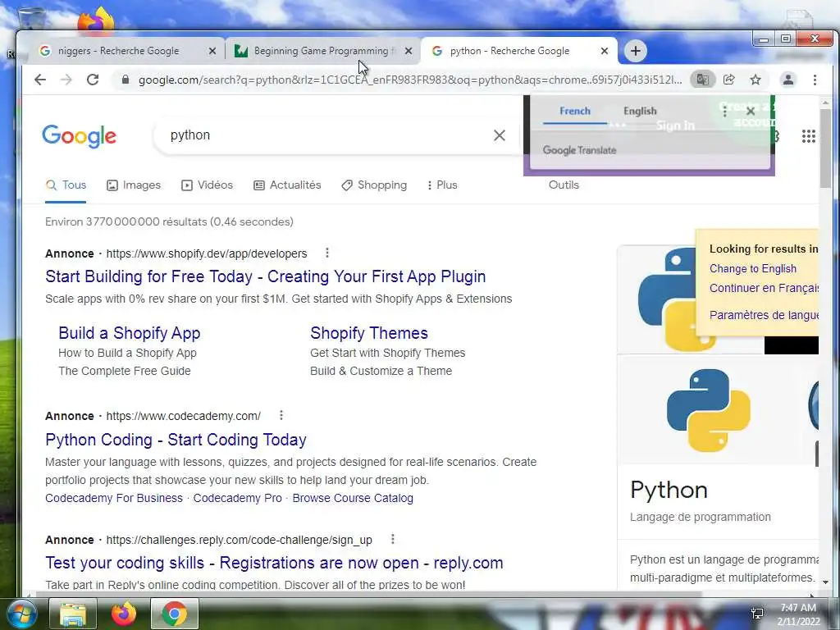
Task: Click the results count text
Action: coord(169,221)
